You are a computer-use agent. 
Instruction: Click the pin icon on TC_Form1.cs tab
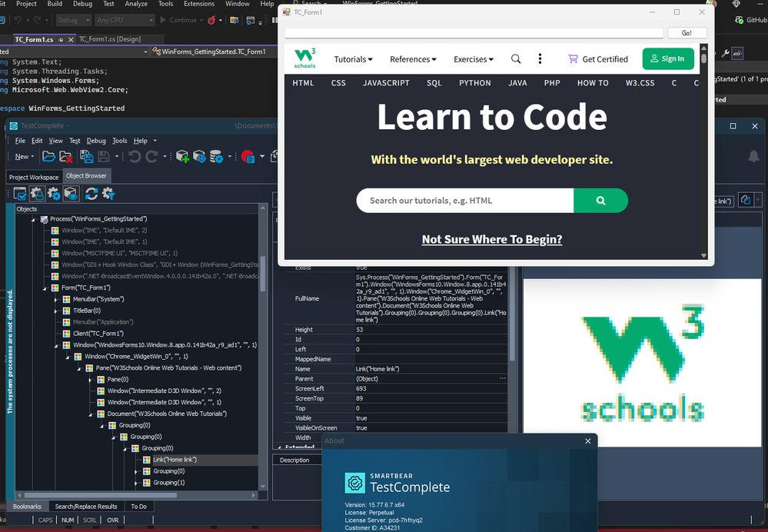pyautogui.click(x=61, y=40)
